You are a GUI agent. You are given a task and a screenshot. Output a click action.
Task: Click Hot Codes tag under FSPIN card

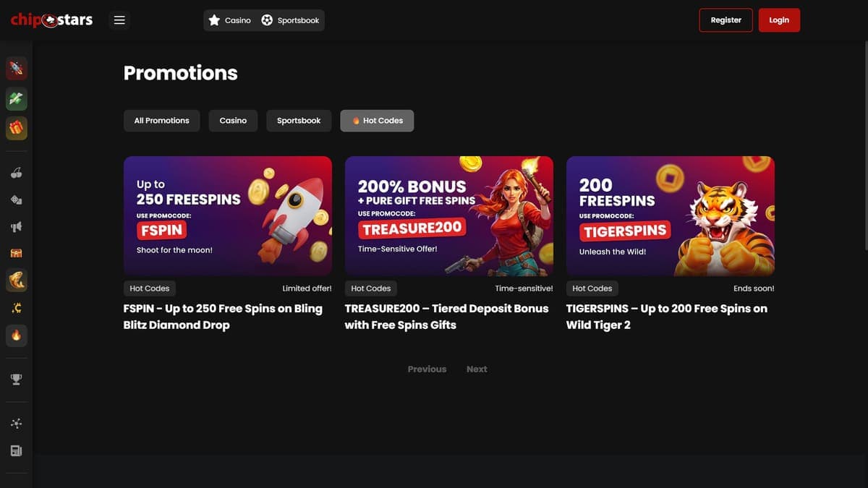(x=150, y=288)
